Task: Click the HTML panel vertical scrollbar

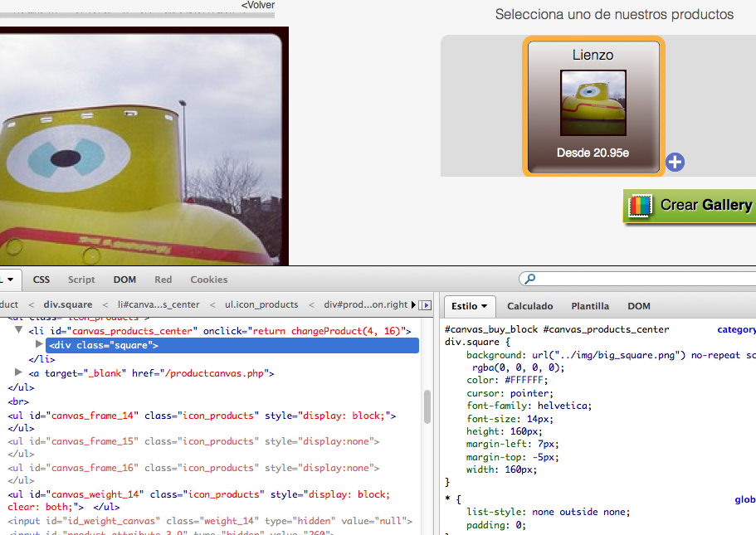Action: coord(427,406)
